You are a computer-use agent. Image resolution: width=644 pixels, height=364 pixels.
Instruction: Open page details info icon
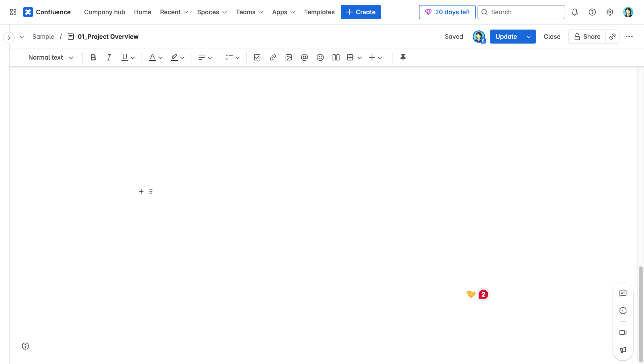point(623,311)
